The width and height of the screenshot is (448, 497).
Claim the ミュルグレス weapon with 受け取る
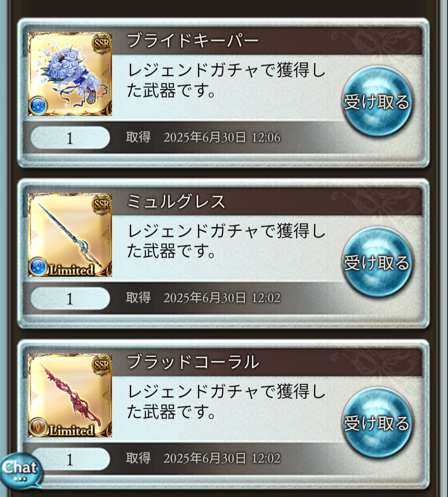pyautogui.click(x=377, y=262)
